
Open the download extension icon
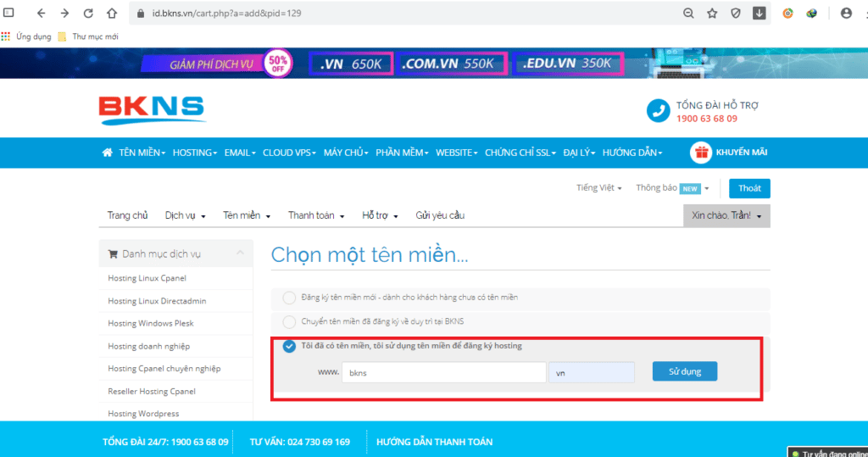pos(759,14)
